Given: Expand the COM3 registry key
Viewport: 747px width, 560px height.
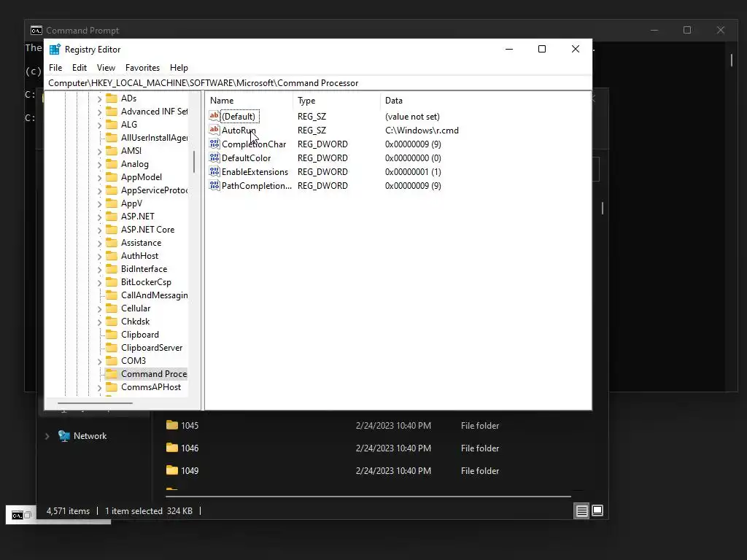Looking at the screenshot, I should click(x=99, y=362).
